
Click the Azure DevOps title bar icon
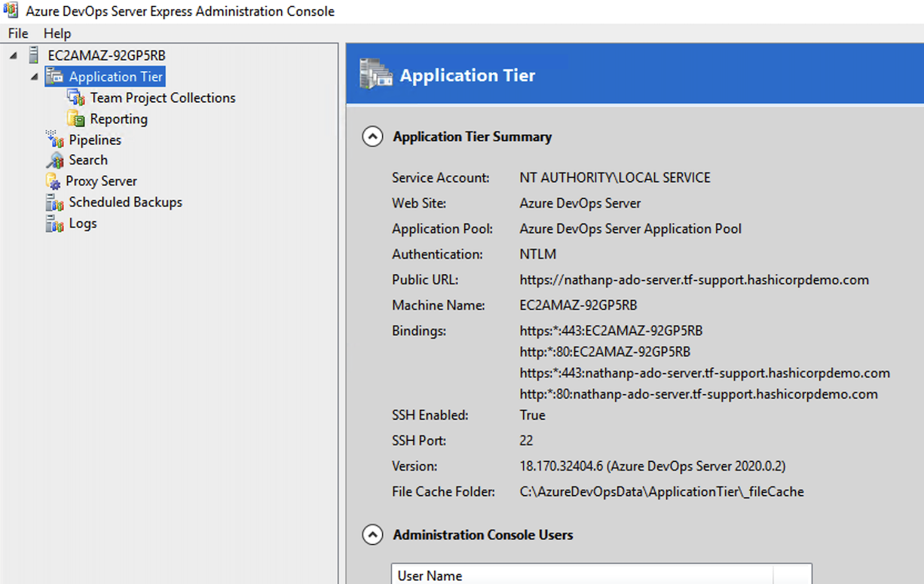[x=11, y=11]
